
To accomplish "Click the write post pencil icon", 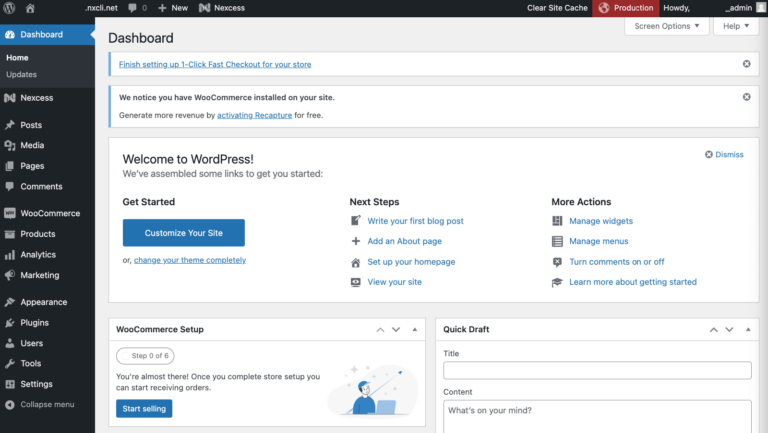I will coord(356,221).
